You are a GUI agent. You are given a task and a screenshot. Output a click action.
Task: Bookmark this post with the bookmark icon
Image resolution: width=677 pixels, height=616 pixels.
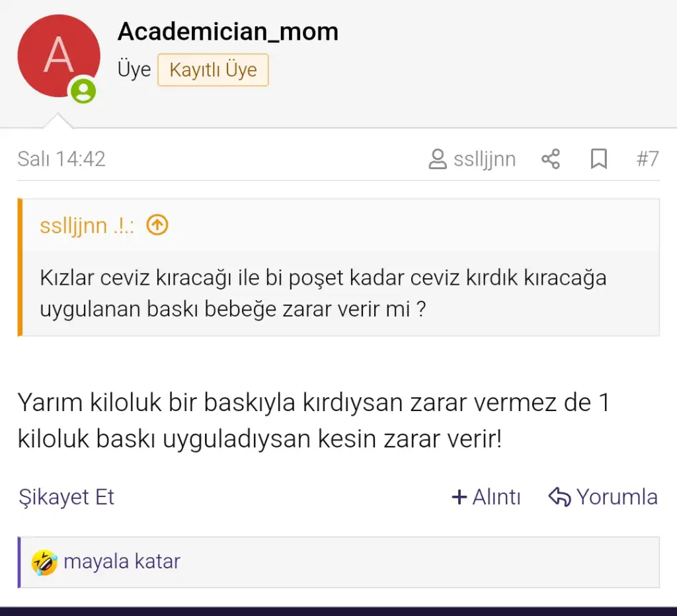pos(598,159)
